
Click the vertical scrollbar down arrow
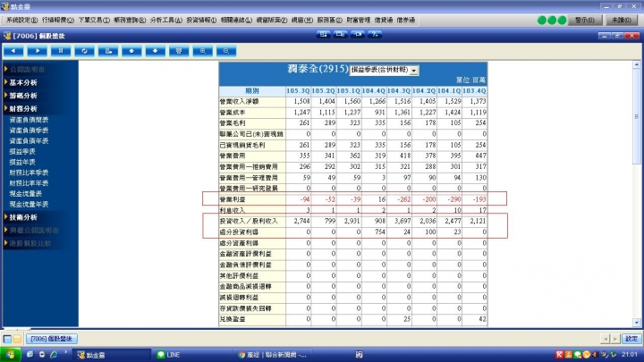(x=637, y=323)
